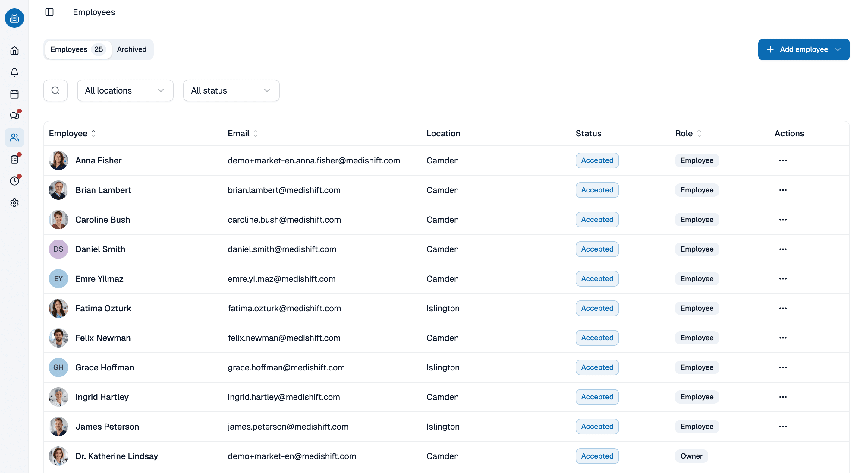Toggle the sidebar panel icon
Screen dimensions: 868x473
(49, 12)
